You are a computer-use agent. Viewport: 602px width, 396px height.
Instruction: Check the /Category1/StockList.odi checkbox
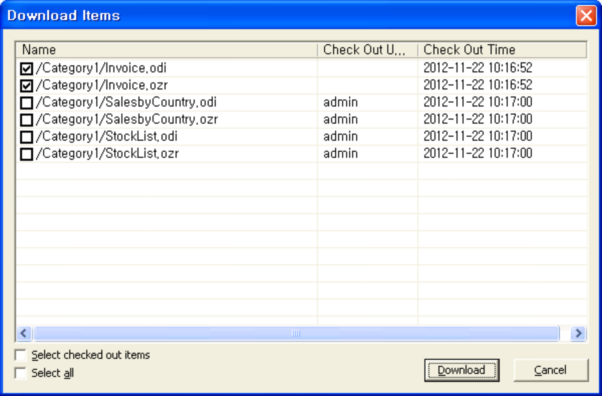pos(26,137)
